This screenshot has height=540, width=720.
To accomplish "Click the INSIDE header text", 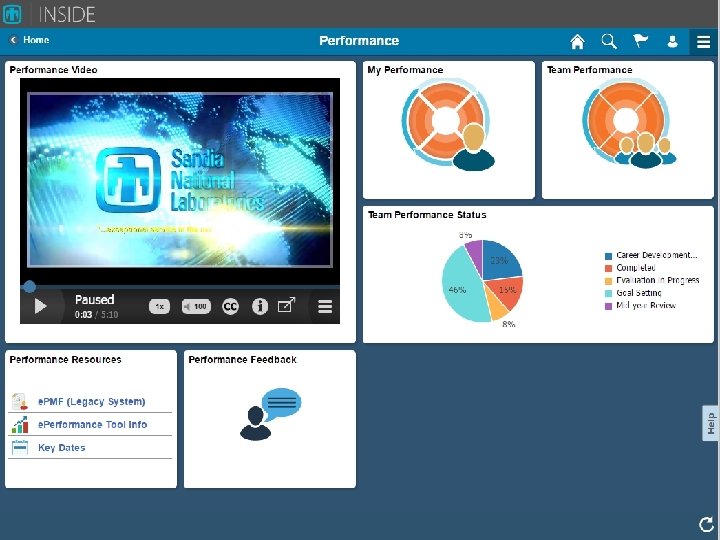I will click(67, 15).
